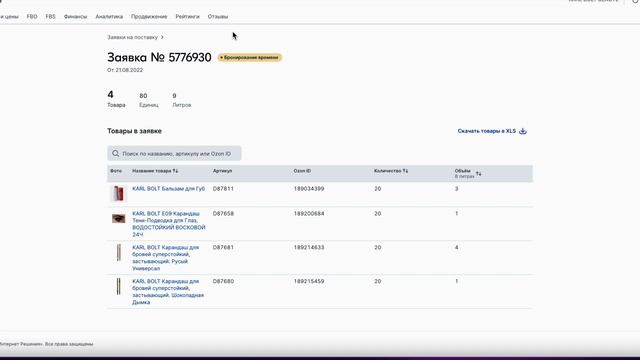This screenshot has width=640, height=360.
Task: Click the Бронирование времени status badge
Action: [x=249, y=58]
